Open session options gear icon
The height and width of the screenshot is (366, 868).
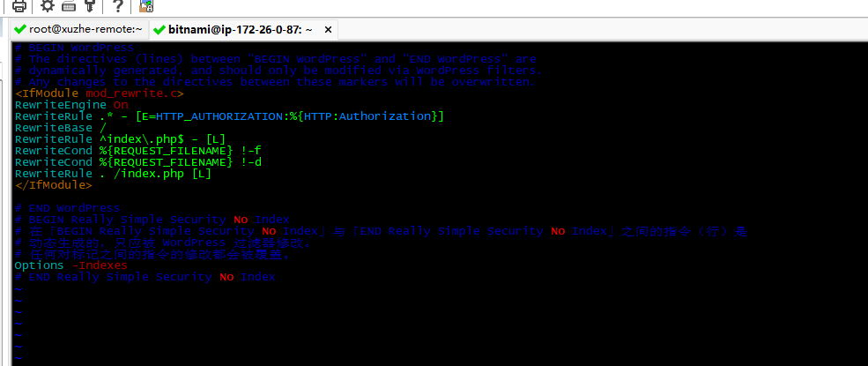[48, 6]
